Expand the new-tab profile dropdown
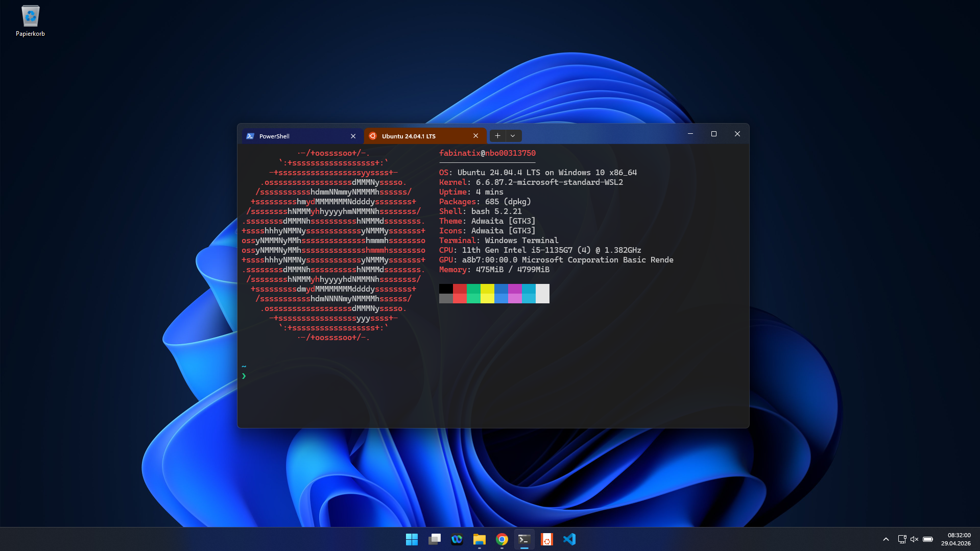 pyautogui.click(x=513, y=136)
